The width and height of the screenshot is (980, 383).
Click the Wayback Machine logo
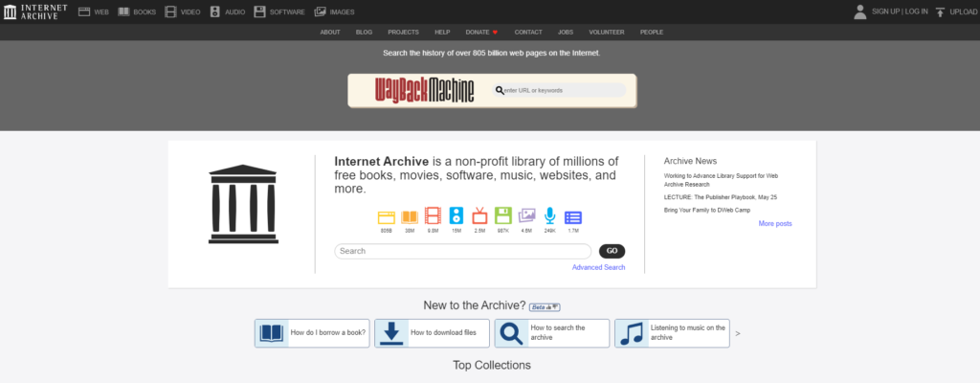[x=424, y=90]
